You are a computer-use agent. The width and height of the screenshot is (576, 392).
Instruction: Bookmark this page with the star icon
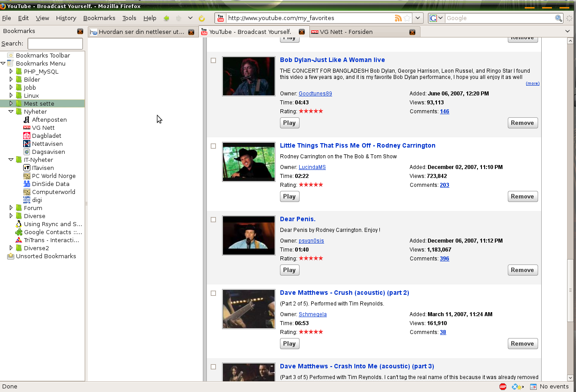click(x=407, y=18)
